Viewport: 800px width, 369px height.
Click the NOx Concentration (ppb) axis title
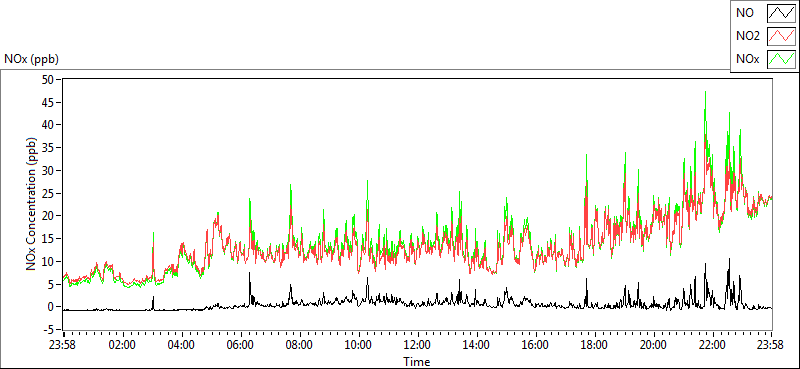[x=32, y=203]
